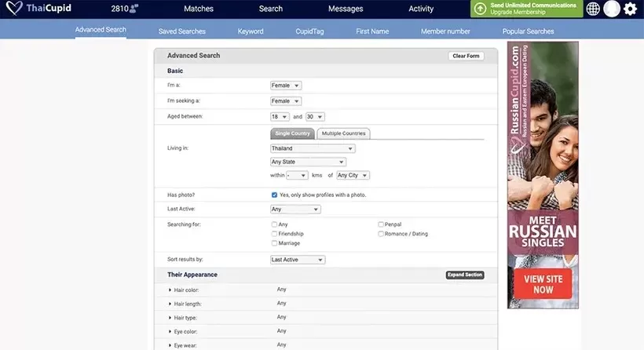Open the Sort results by dropdown
This screenshot has height=350, width=644.
[x=298, y=260]
